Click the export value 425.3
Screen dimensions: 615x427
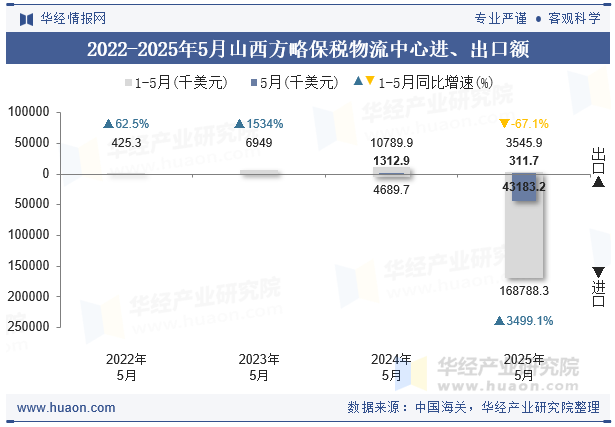click(126, 143)
